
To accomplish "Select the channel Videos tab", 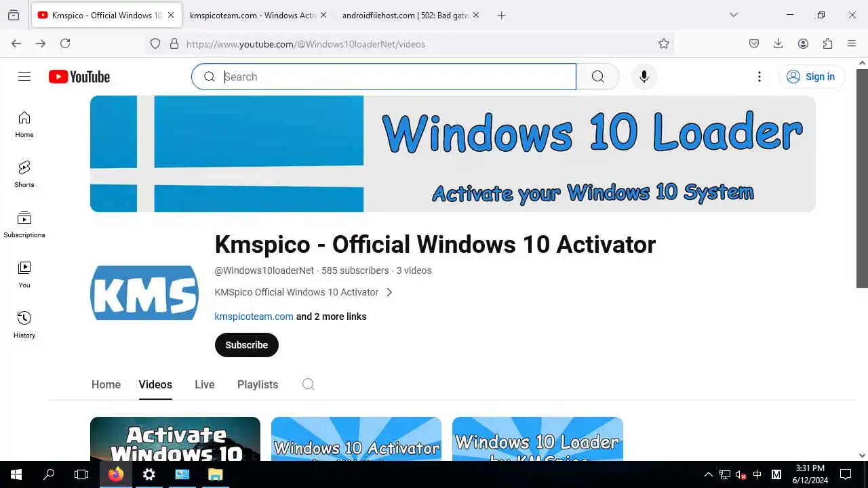I will 155,384.
